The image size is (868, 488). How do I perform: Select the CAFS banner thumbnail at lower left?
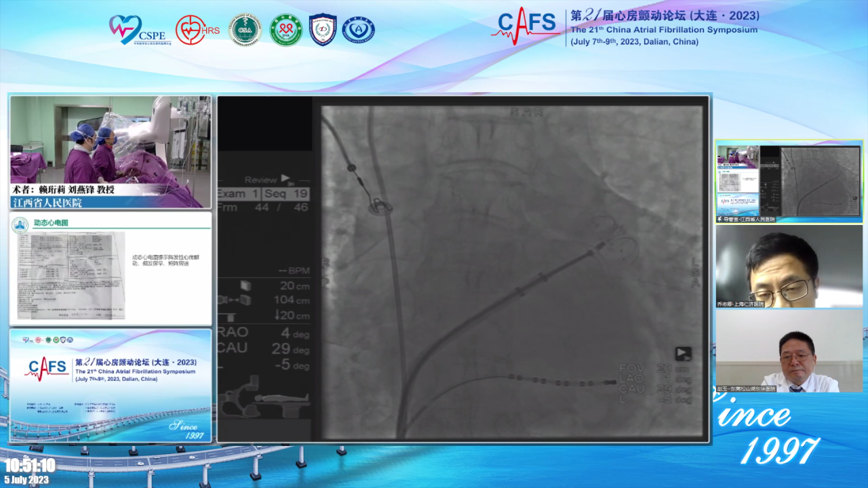tap(111, 385)
